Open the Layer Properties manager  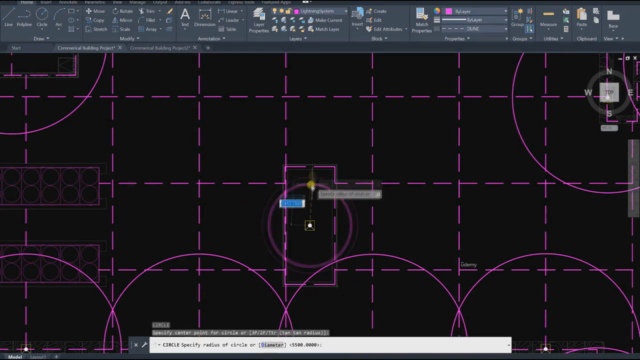[x=258, y=20]
